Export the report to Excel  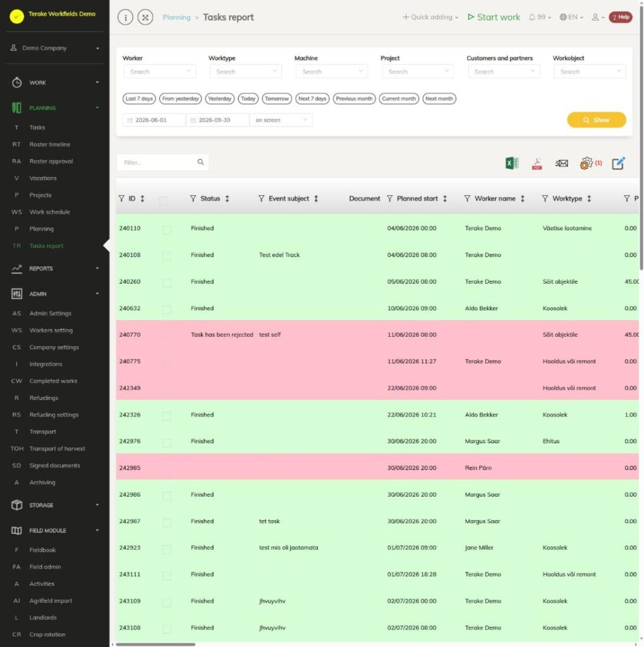pos(512,164)
